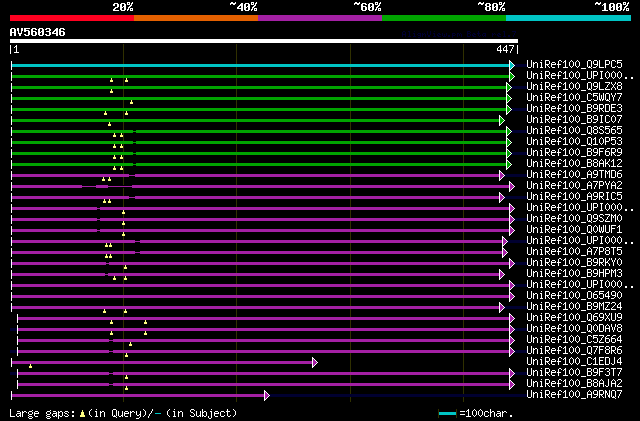The image size is (640, 421).
Task: Click the green arrowhead on the UniRef100_Q8S565 row
Action: [509, 131]
